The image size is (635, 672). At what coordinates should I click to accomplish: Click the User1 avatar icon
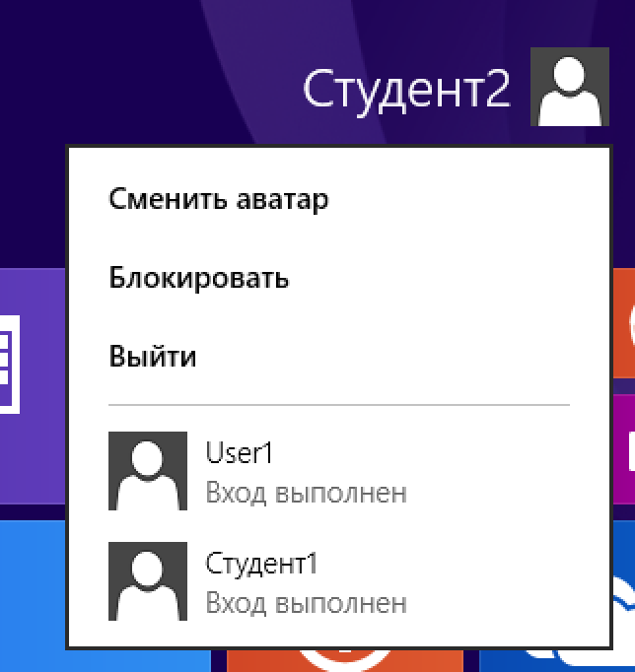(x=148, y=471)
